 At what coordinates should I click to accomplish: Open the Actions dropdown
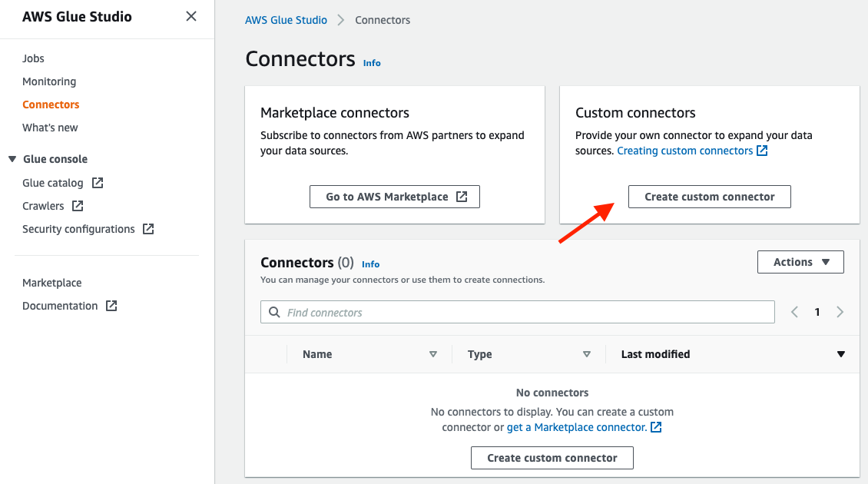(800, 261)
